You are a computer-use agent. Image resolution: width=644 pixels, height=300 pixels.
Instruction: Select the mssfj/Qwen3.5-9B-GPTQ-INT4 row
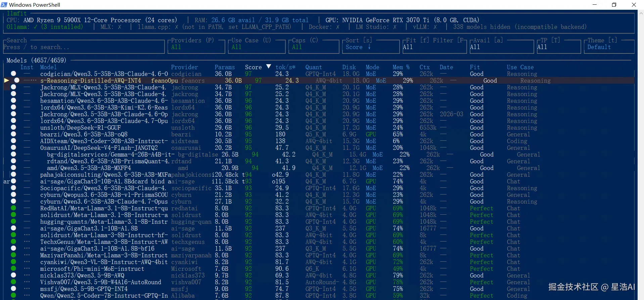click(319, 289)
